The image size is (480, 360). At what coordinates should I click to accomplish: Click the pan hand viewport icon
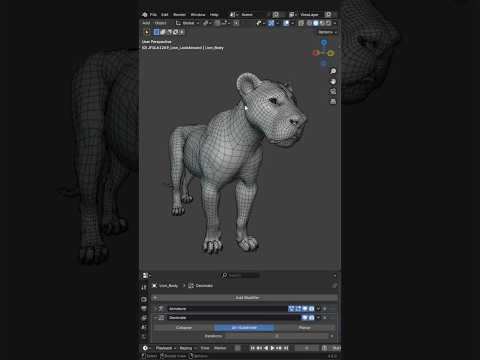(332, 81)
